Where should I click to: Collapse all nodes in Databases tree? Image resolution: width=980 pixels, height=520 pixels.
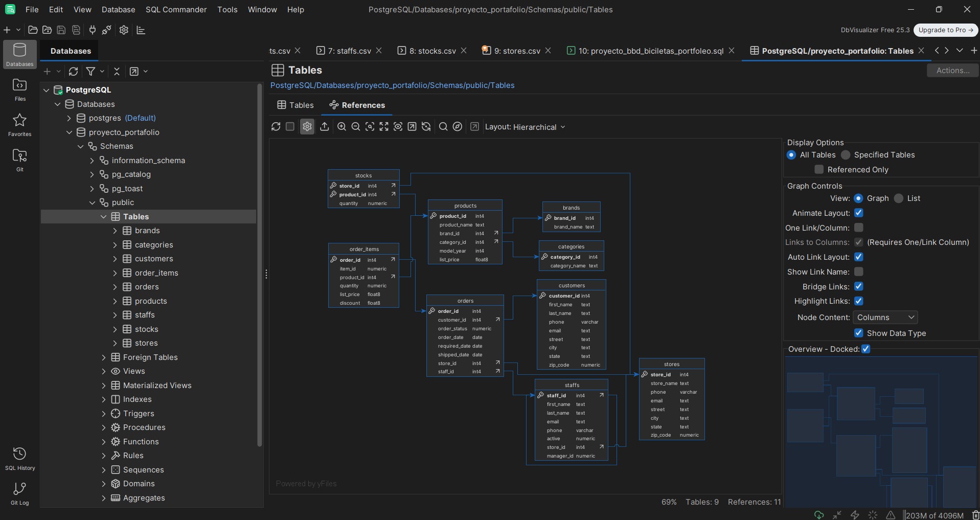pyautogui.click(x=117, y=72)
